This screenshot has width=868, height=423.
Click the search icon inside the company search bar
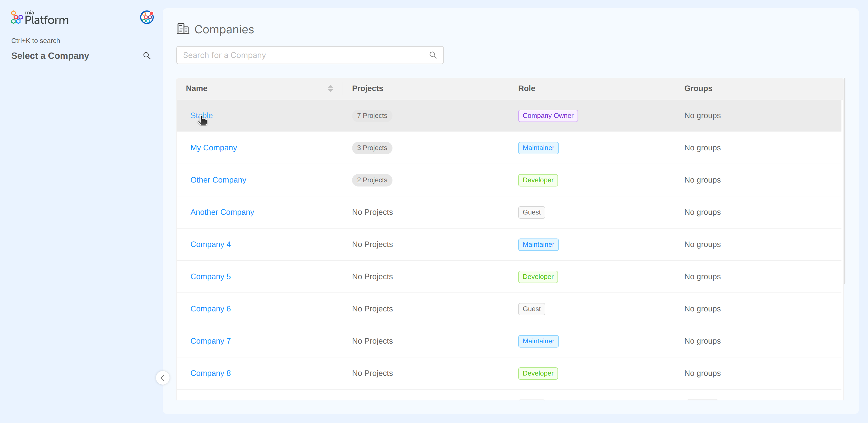click(433, 55)
